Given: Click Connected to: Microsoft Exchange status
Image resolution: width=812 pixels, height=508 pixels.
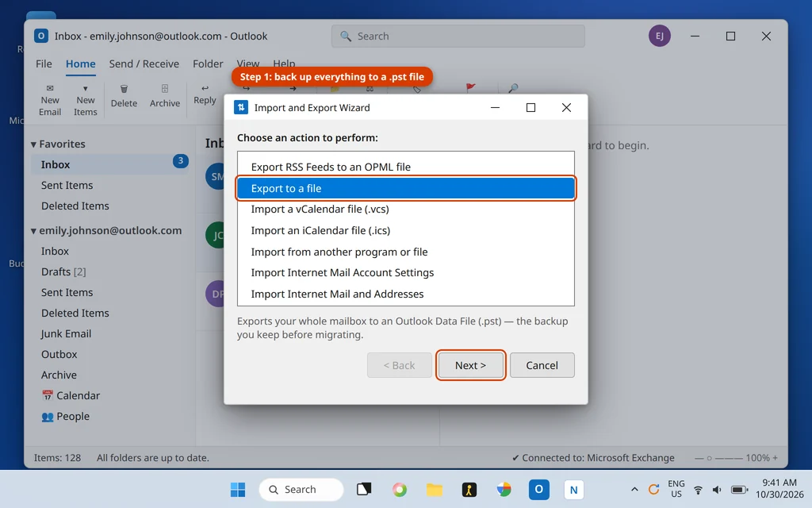Looking at the screenshot, I should click(x=593, y=458).
